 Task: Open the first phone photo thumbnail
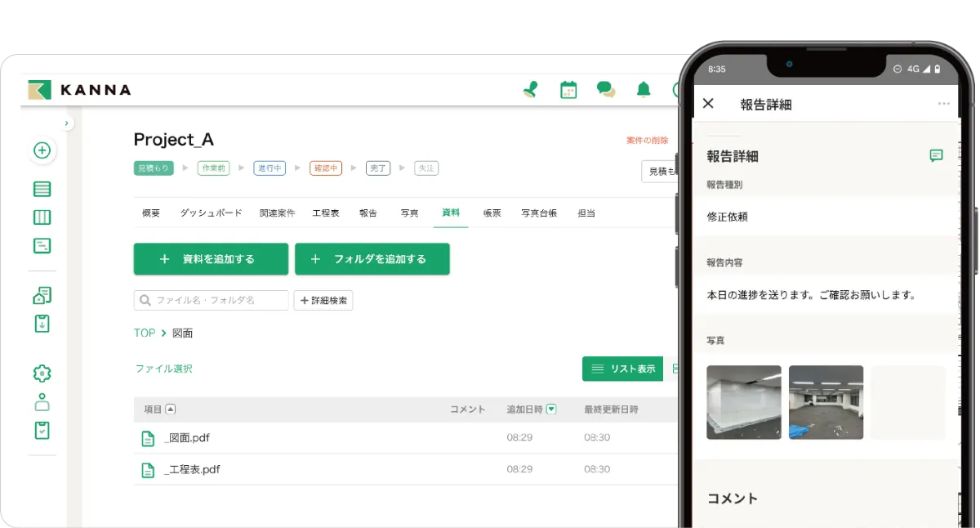tap(744, 402)
